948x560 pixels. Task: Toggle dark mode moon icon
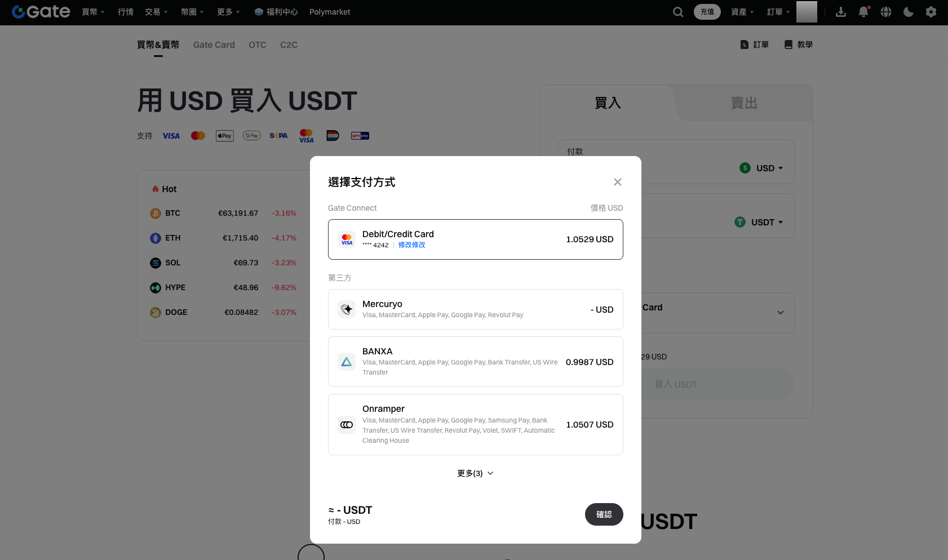(x=909, y=12)
